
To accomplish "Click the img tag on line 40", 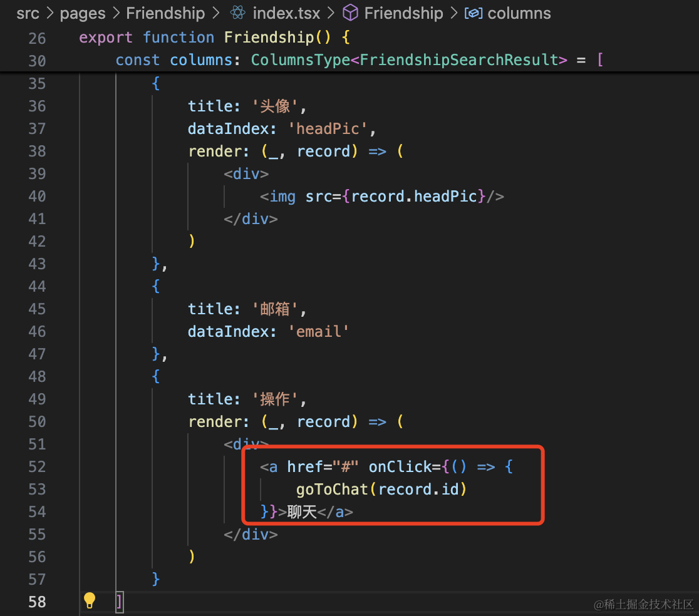I will (x=282, y=196).
